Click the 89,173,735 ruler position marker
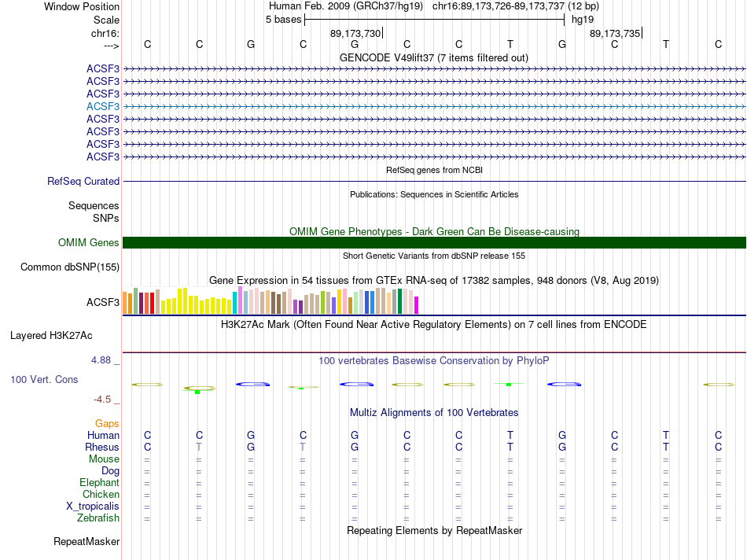Viewport: 747px width, 560px height. coord(616,33)
